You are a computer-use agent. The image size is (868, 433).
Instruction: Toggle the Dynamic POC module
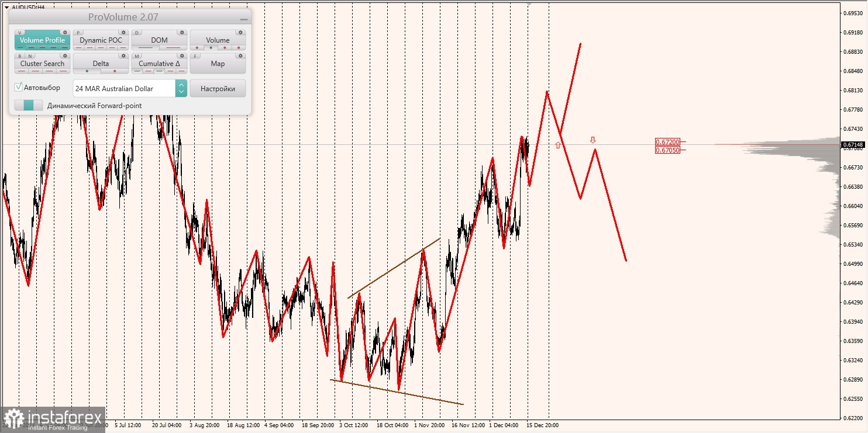click(x=101, y=40)
